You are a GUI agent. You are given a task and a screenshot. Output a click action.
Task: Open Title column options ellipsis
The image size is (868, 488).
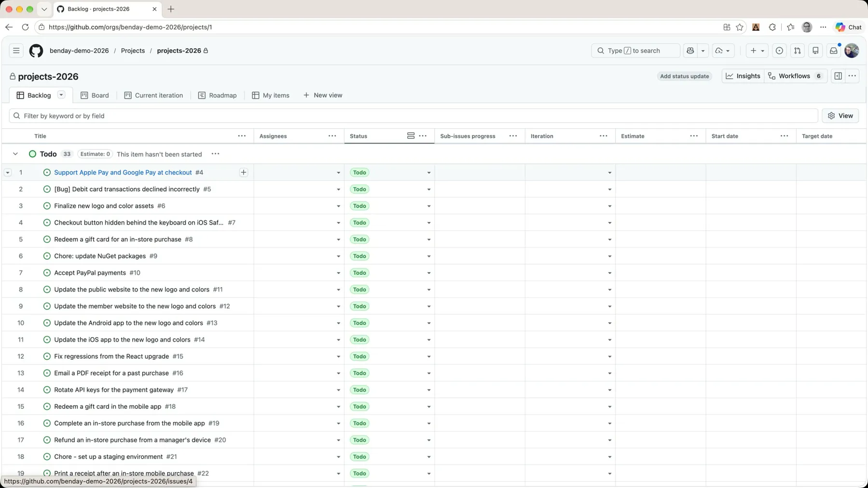(x=242, y=136)
